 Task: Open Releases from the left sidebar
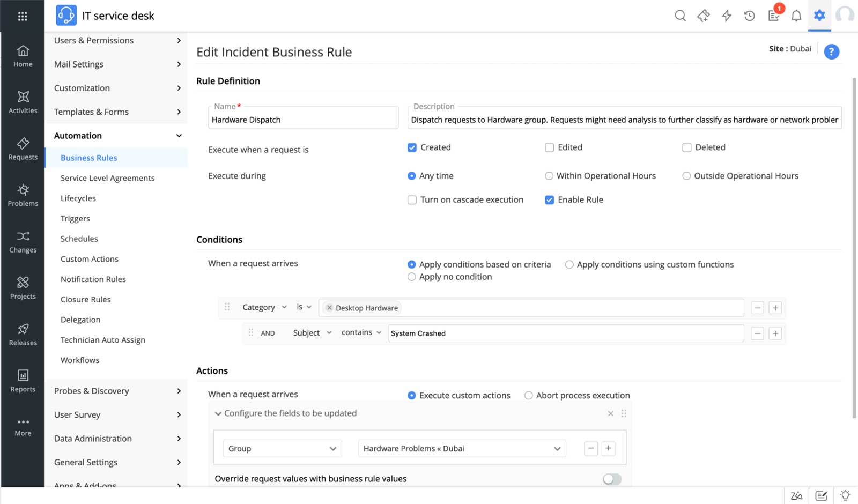coord(23,335)
